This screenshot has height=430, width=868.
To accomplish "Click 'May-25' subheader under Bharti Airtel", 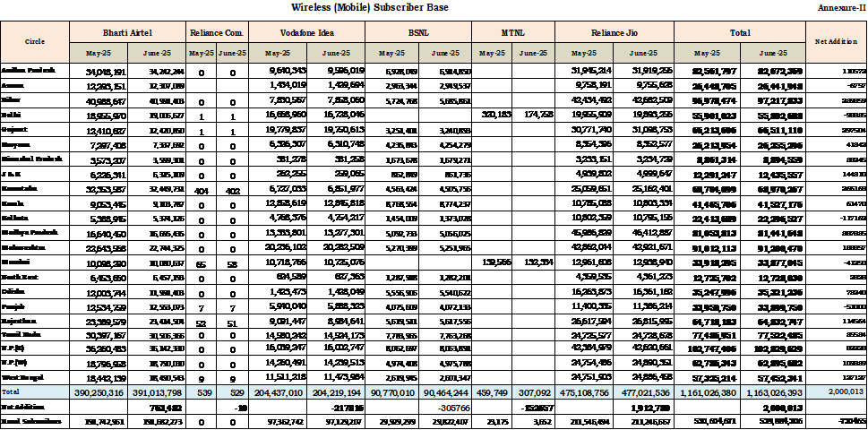I will 99,53.
